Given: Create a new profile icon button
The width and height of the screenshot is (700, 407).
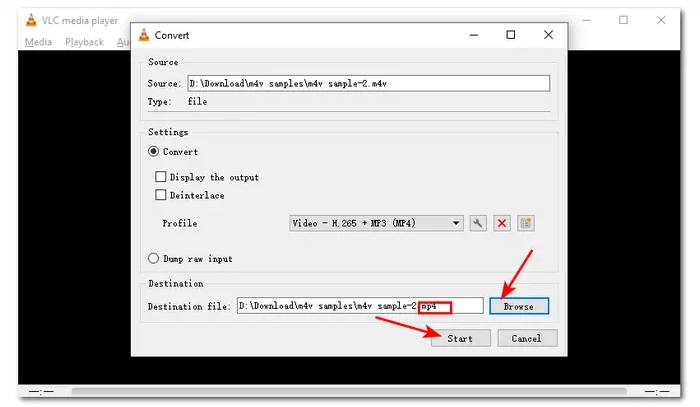Looking at the screenshot, I should point(525,223).
